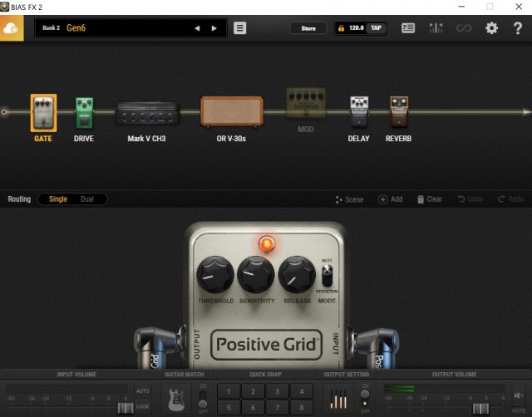
Task: Click the RELEASE knob
Action: coord(297,275)
